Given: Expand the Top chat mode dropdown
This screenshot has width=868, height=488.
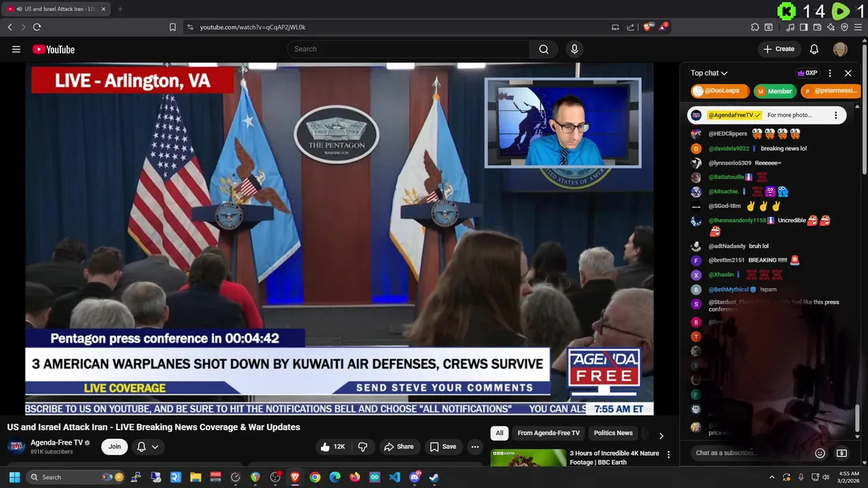Looking at the screenshot, I should tap(709, 73).
